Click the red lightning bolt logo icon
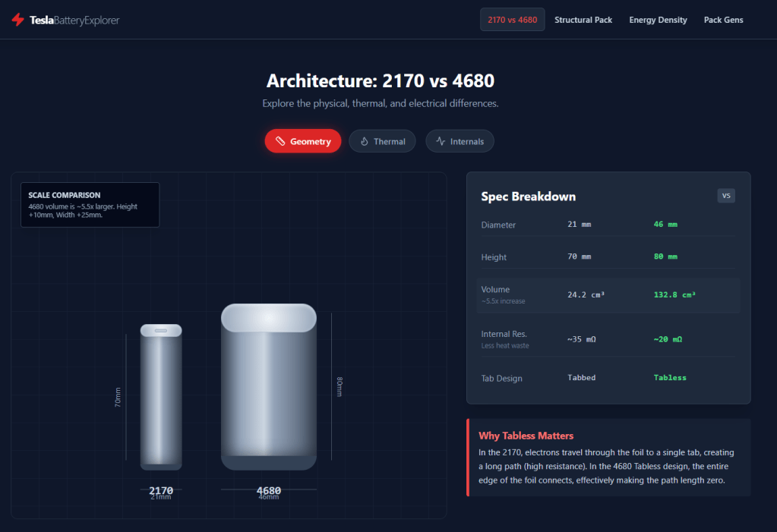This screenshot has height=532, width=777. [x=17, y=20]
